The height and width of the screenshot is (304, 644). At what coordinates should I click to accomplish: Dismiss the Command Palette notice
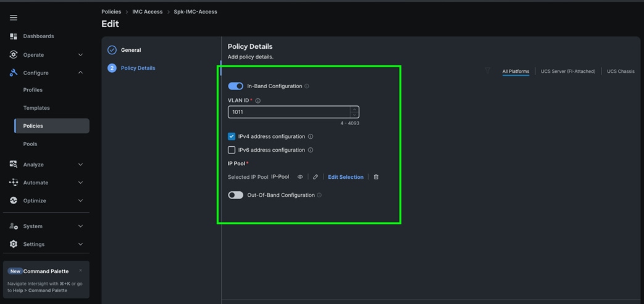point(80,270)
